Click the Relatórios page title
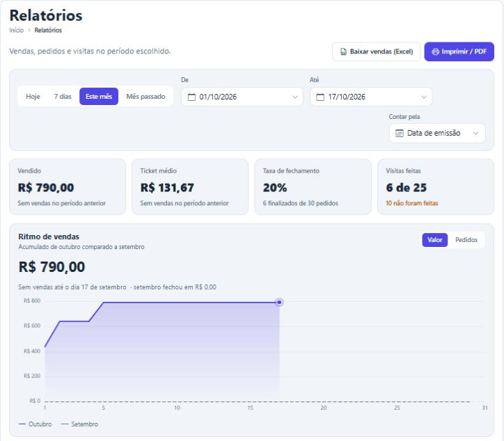This screenshot has width=504, height=441. coord(46,15)
